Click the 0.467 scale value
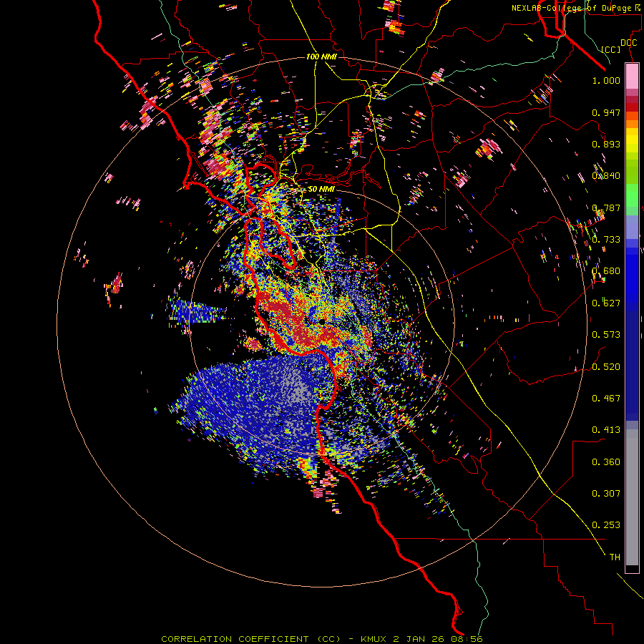Screen dimensions: 644x644 606,399
